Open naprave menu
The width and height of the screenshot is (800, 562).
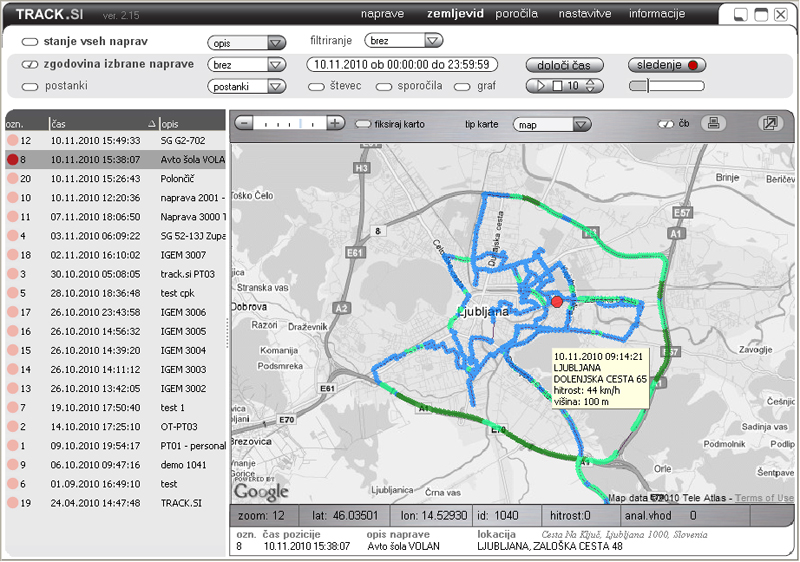click(x=382, y=14)
